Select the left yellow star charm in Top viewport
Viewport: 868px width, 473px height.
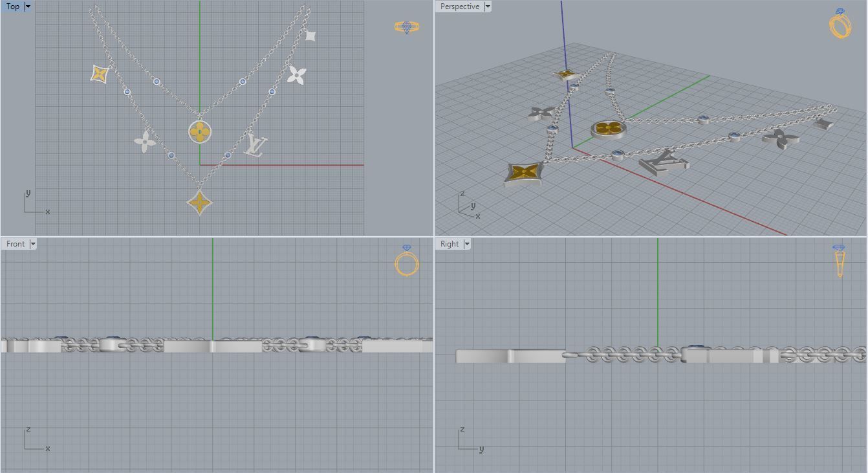tap(100, 74)
